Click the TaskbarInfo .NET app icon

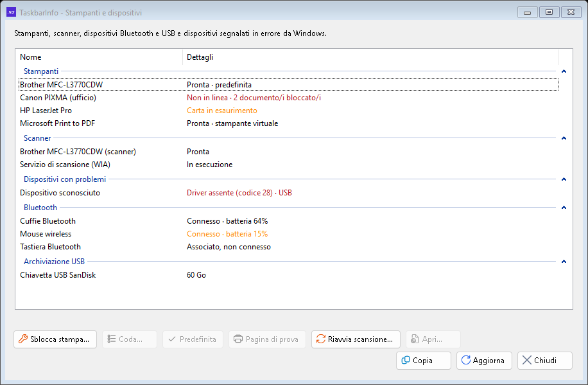[x=11, y=12]
